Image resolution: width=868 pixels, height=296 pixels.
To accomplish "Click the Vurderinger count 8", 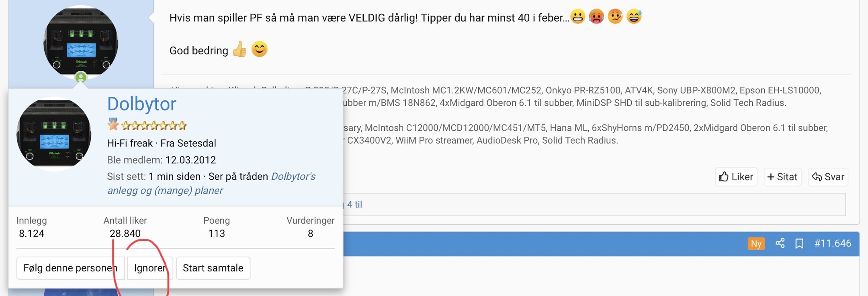I will pos(310,234).
